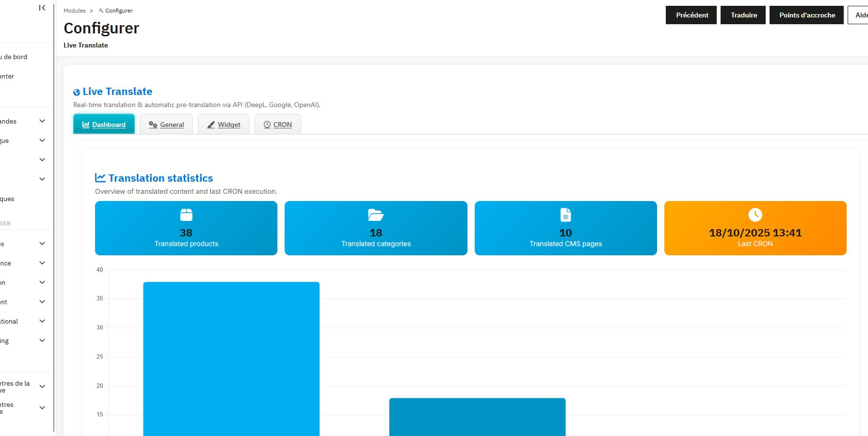Click the 20 value on chart axis
The width and height of the screenshot is (868, 436).
click(x=99, y=386)
